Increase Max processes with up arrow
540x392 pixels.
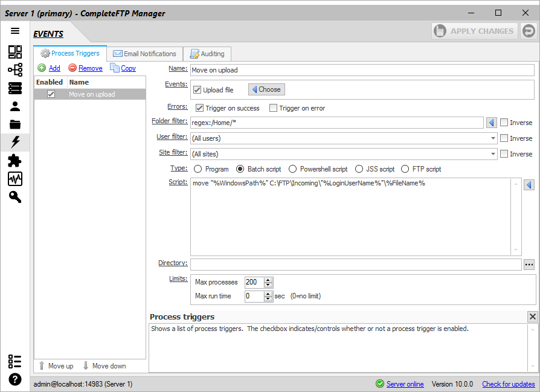click(268, 280)
